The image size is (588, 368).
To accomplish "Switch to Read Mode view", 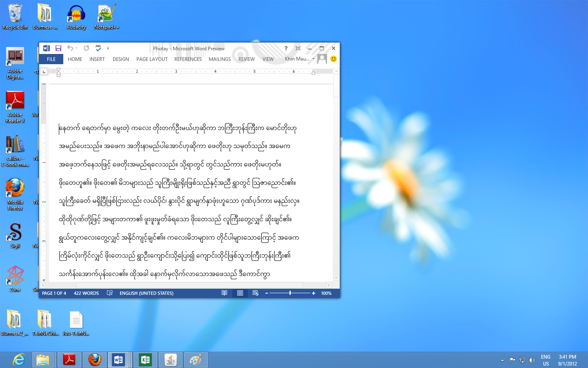I will click(224, 293).
